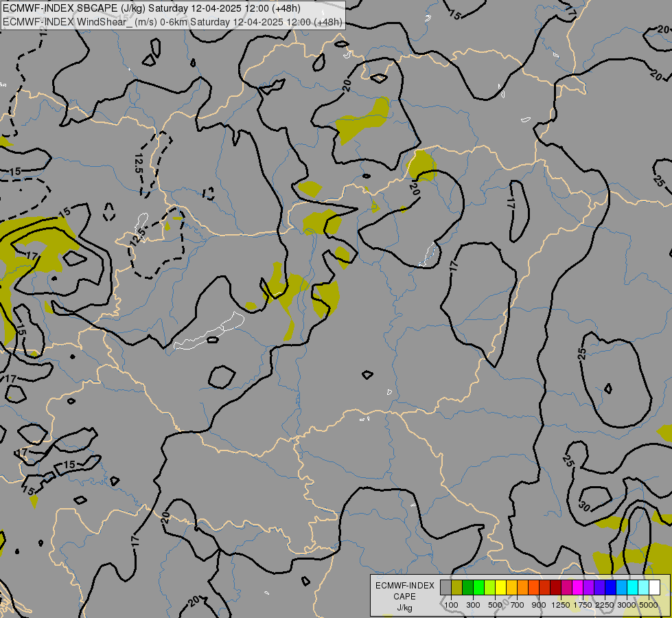Image resolution: width=672 pixels, height=618 pixels.
Task: Select the legend label 300
Action: tap(473, 605)
